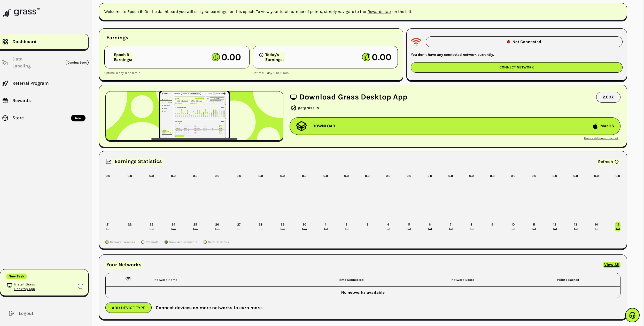Click the 2.00X multiplier badge
The width and height of the screenshot is (644, 326).
pos(608,97)
